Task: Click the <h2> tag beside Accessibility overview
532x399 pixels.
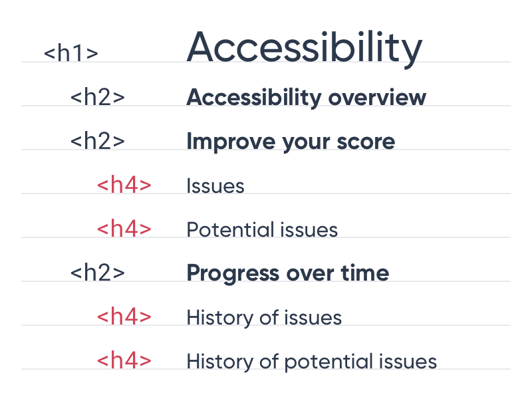Action: [x=98, y=97]
